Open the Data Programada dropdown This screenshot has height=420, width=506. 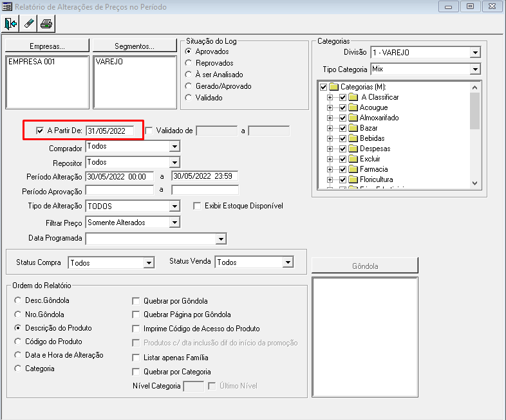click(221, 239)
